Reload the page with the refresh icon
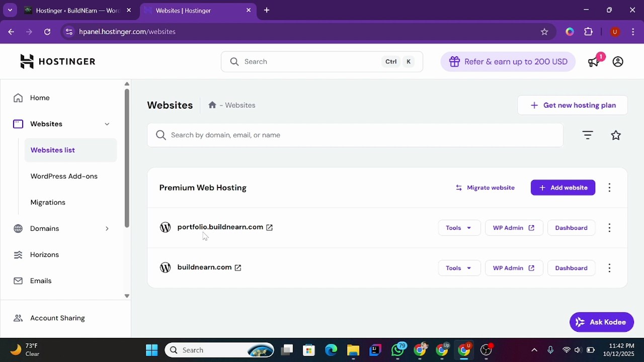The width and height of the screenshot is (644, 362). click(47, 32)
